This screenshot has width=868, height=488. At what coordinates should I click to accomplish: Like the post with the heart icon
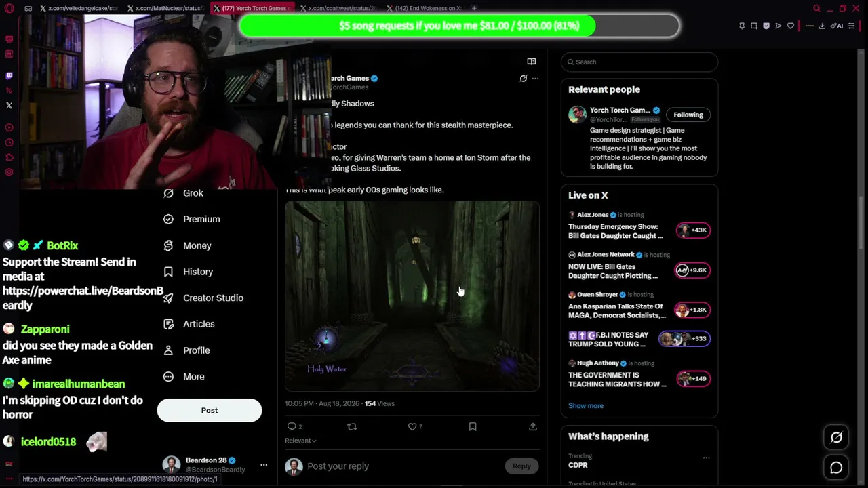click(x=412, y=426)
